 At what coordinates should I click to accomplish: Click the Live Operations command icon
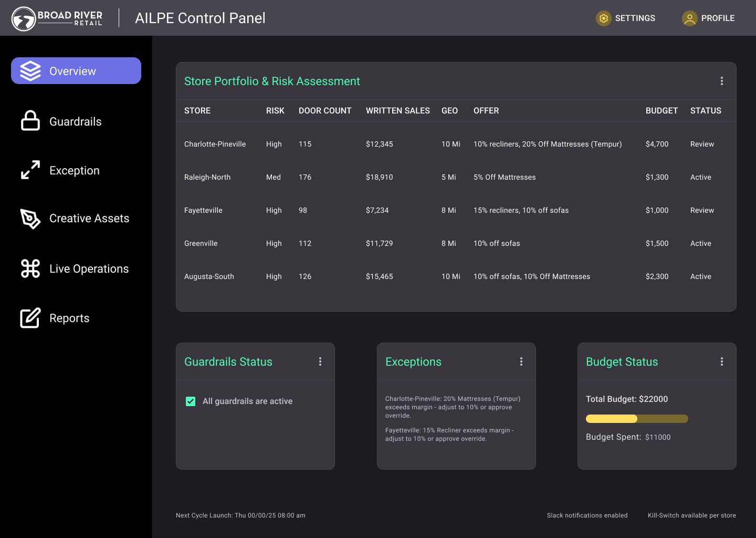30,268
